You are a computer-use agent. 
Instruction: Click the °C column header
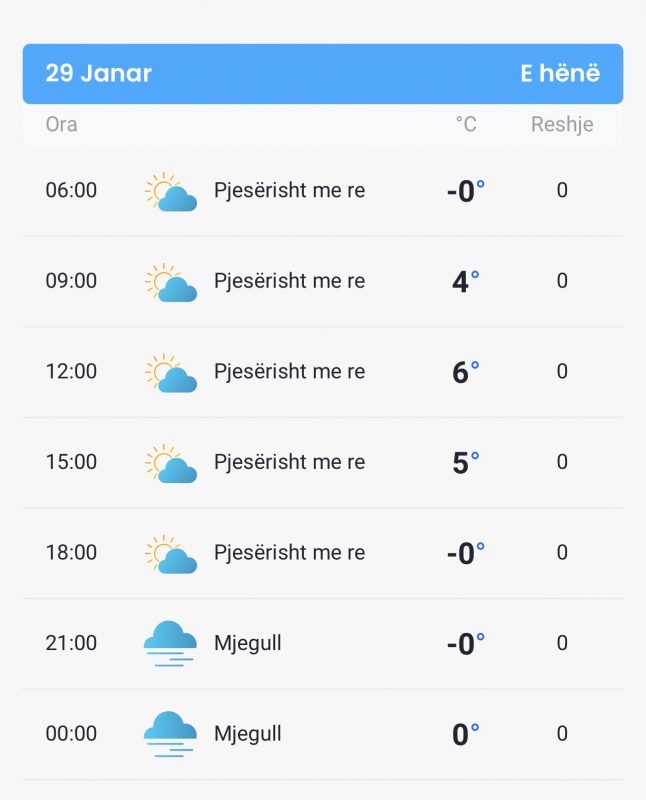coord(466,124)
